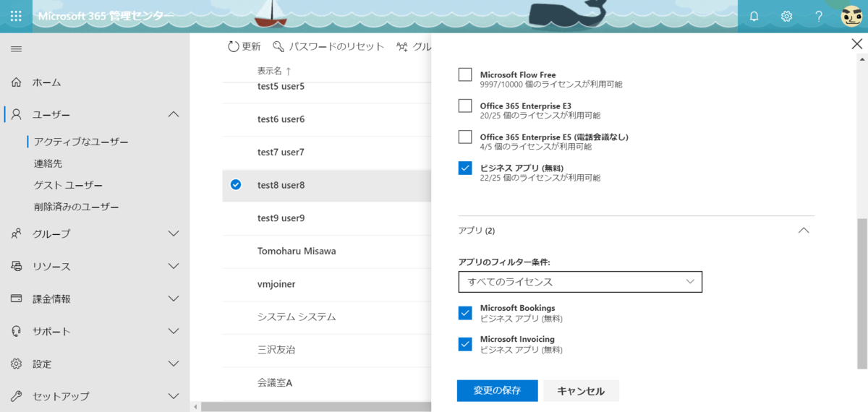Select システム システム row
This screenshot has width=868, height=412.
(x=326, y=317)
